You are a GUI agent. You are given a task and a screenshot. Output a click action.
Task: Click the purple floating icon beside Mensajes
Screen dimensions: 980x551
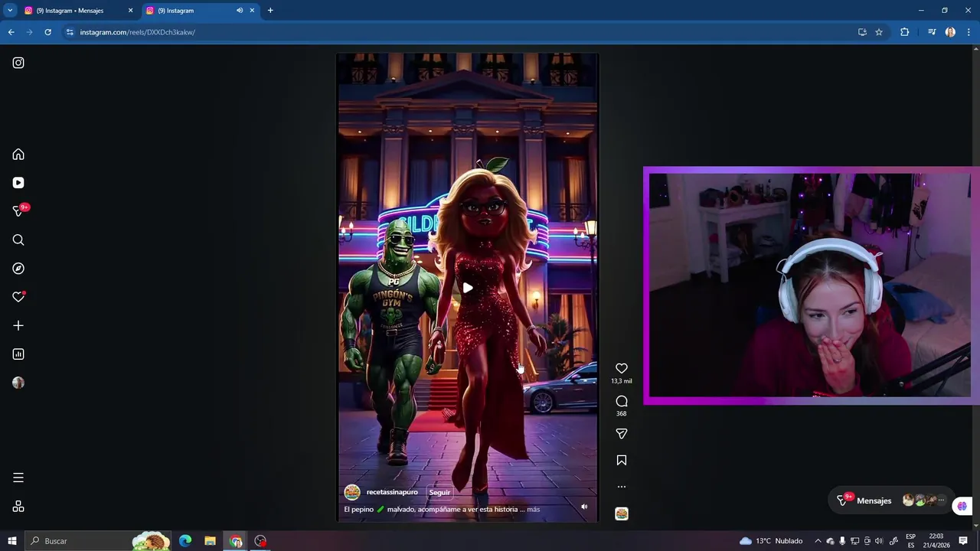pos(962,506)
